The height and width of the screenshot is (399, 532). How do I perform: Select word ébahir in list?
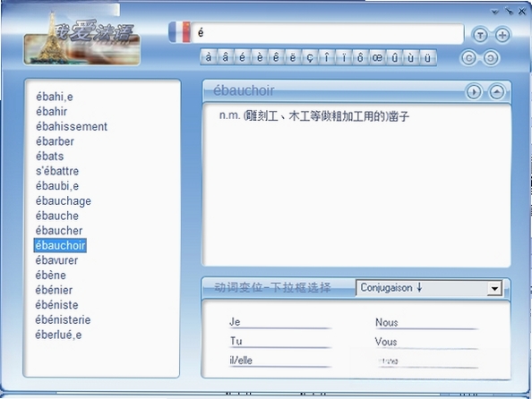click(51, 112)
